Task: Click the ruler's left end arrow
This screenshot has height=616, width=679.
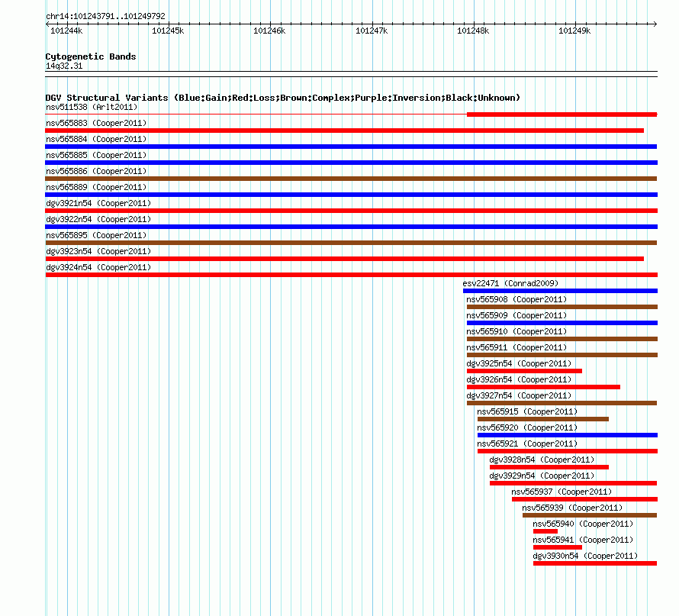Action: click(x=47, y=24)
